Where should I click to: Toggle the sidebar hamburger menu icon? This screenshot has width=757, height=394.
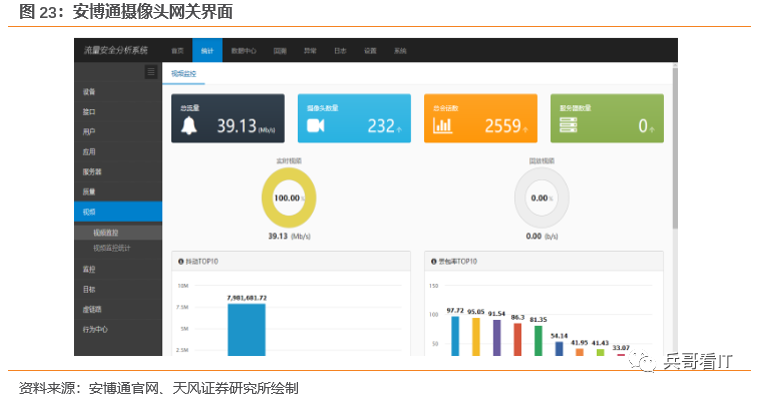pyautogui.click(x=151, y=72)
